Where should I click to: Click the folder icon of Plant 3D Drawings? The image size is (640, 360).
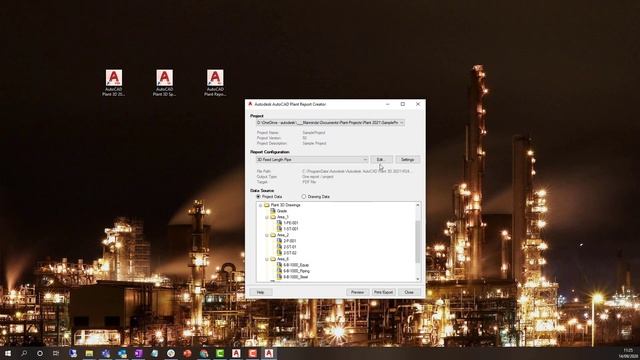coord(267,205)
